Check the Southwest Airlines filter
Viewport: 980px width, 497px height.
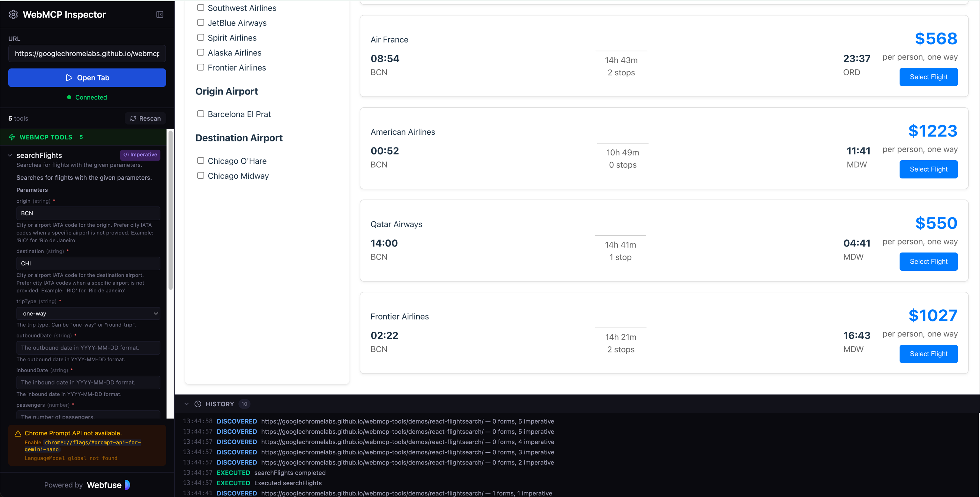[200, 8]
